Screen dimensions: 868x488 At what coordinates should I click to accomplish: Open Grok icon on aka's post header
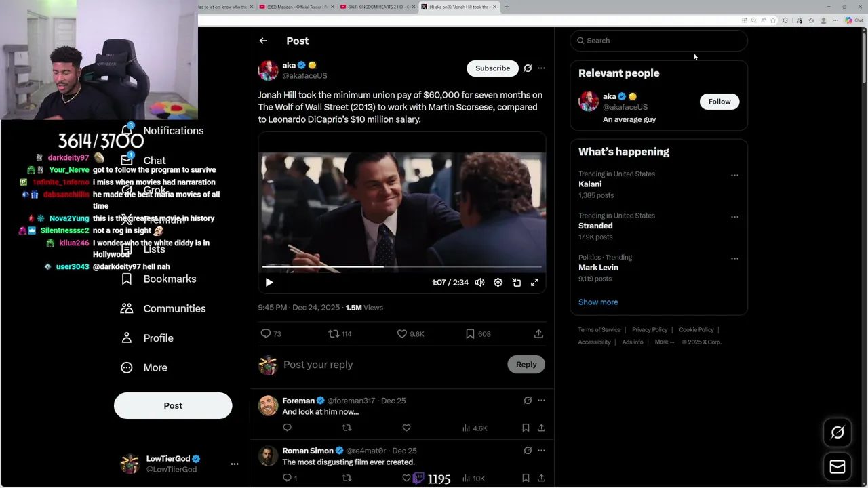(x=528, y=68)
